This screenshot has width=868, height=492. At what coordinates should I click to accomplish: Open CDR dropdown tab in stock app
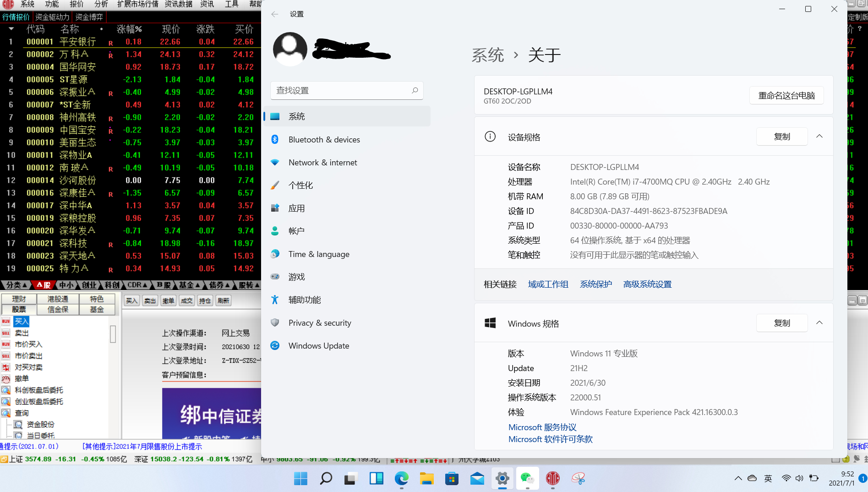tap(137, 285)
